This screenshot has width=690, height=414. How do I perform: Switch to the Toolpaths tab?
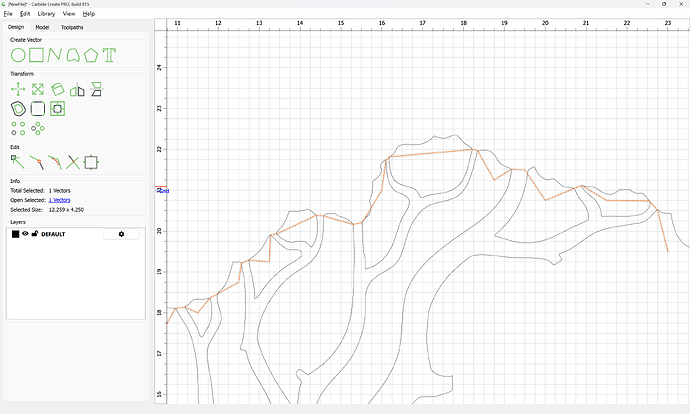pos(72,27)
